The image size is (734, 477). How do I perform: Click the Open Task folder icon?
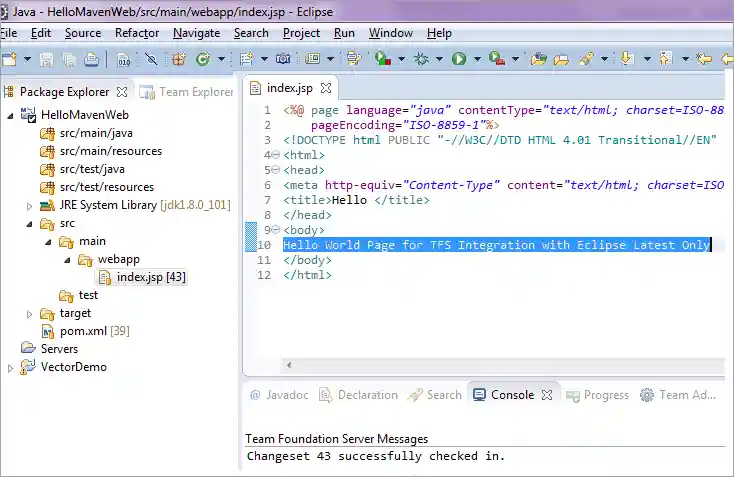click(x=561, y=59)
